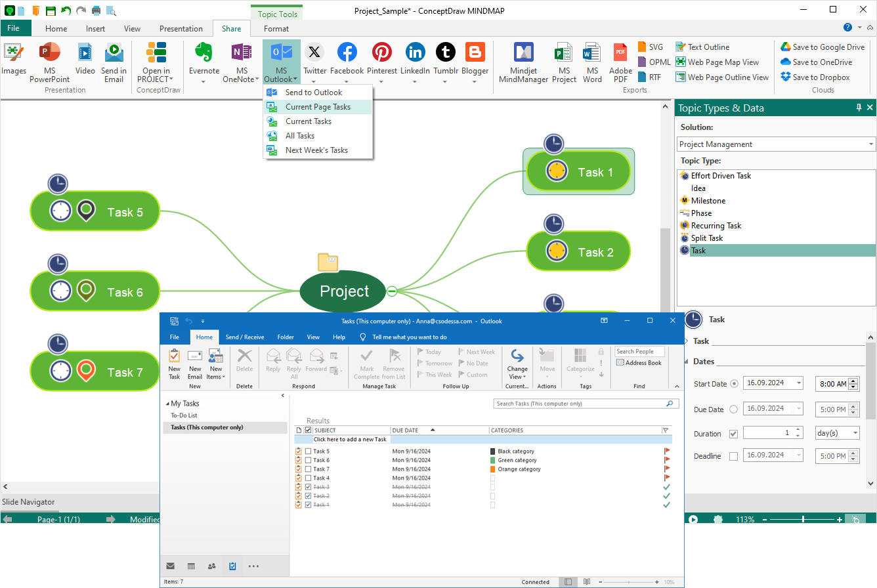Select Current Page Tasks menu item
Viewport: 877px width, 588px height.
[x=318, y=107]
